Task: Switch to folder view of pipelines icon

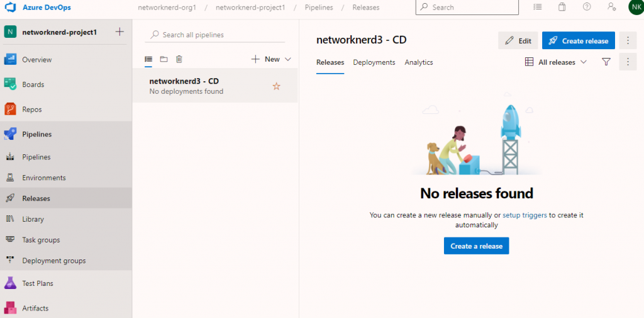Action: pos(164,59)
